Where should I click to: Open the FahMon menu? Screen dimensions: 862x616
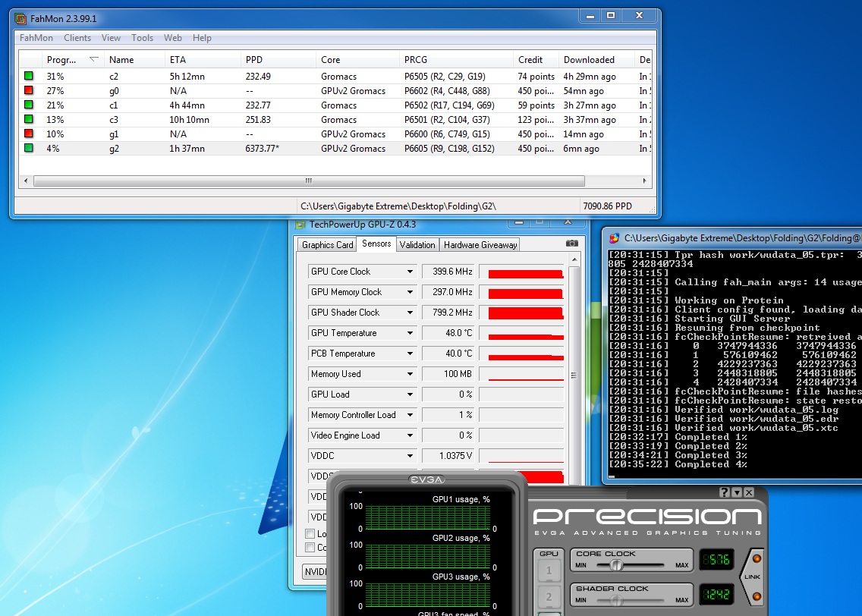pyautogui.click(x=36, y=38)
